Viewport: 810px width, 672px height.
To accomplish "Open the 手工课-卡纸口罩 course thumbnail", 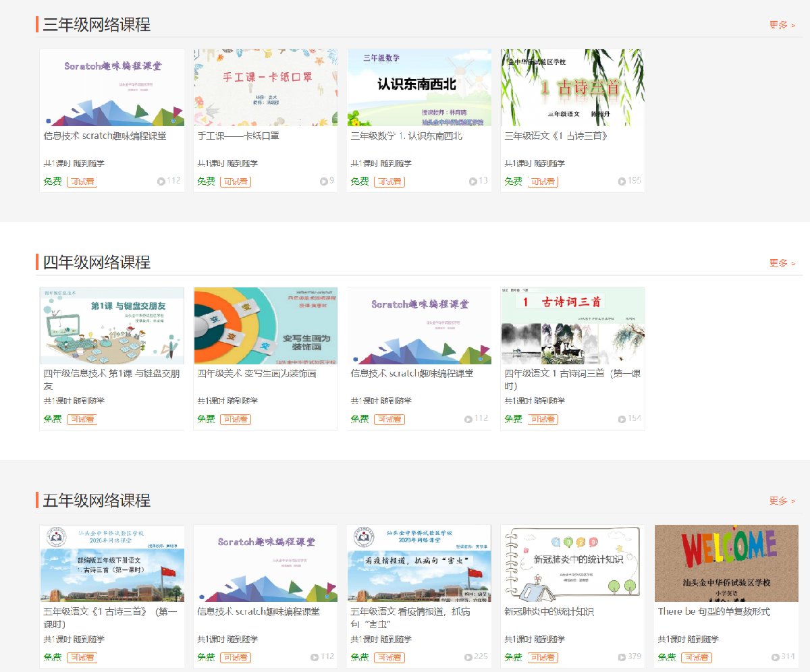I will [x=265, y=88].
